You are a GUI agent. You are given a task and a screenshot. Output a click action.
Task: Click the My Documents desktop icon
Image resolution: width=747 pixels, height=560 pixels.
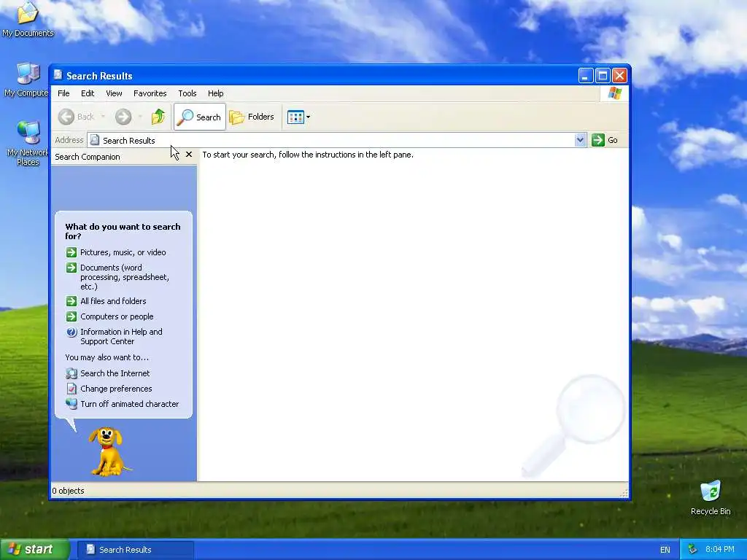coord(28,19)
